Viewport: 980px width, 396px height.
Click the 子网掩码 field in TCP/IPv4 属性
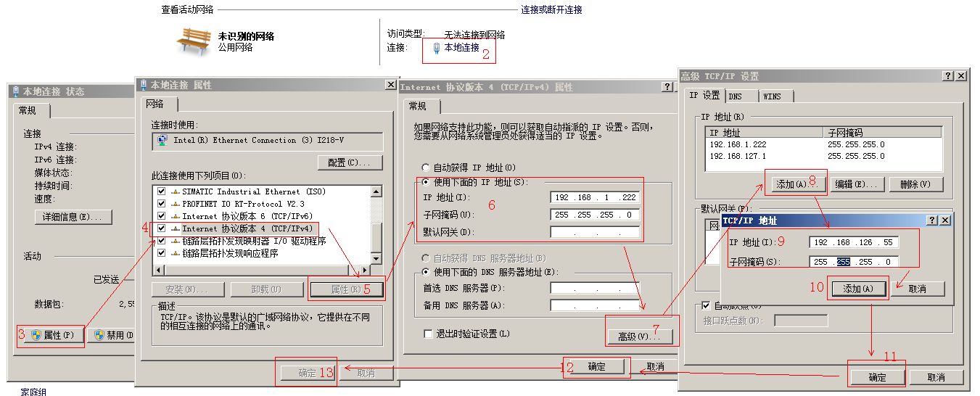coord(595,215)
